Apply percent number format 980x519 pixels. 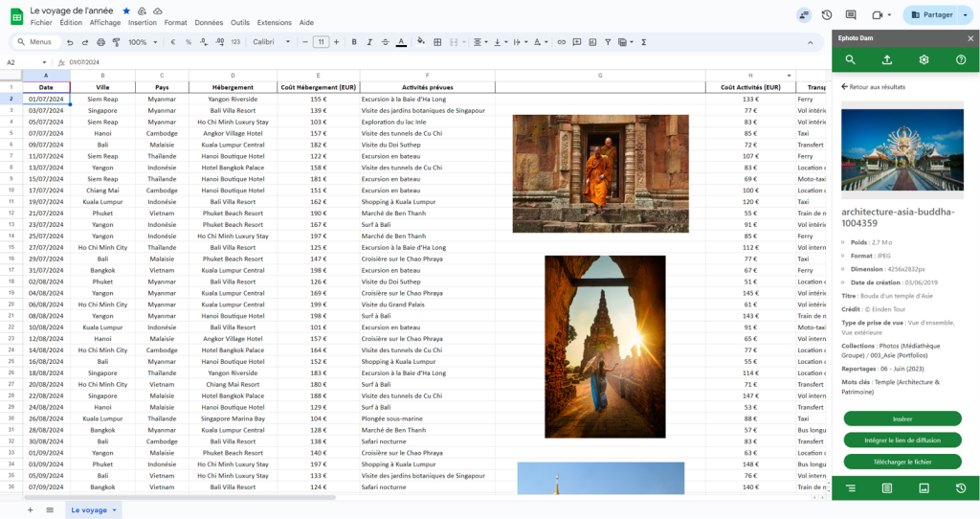click(189, 42)
